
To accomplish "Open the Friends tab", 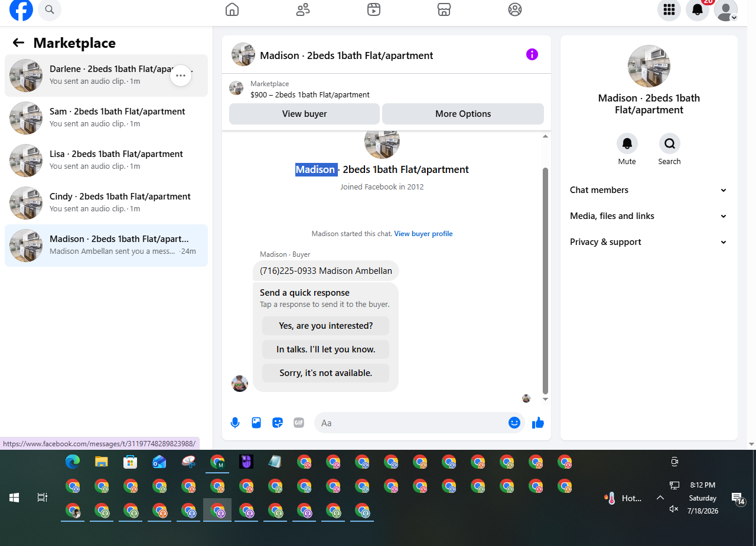I will tap(303, 9).
